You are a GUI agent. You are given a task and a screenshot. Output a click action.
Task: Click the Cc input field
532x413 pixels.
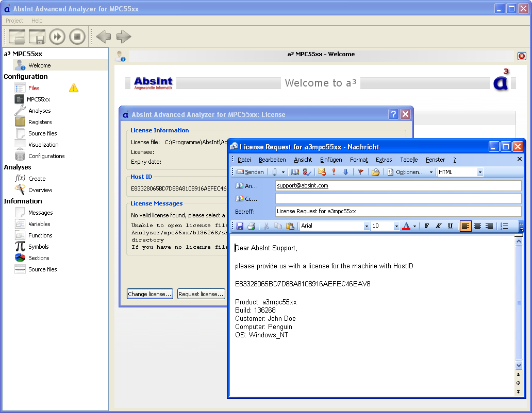[398, 199]
